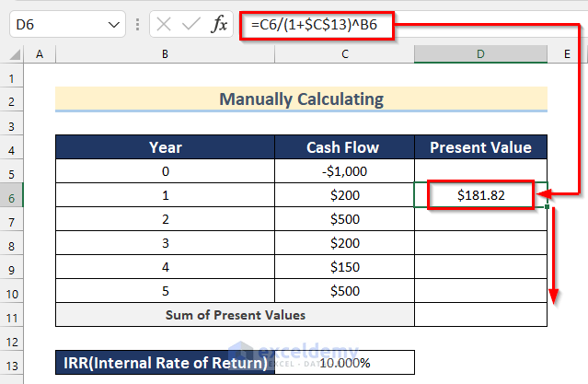The height and width of the screenshot is (384, 588).
Task: Open the Name Box dropdown arrow
Action: pos(114,25)
